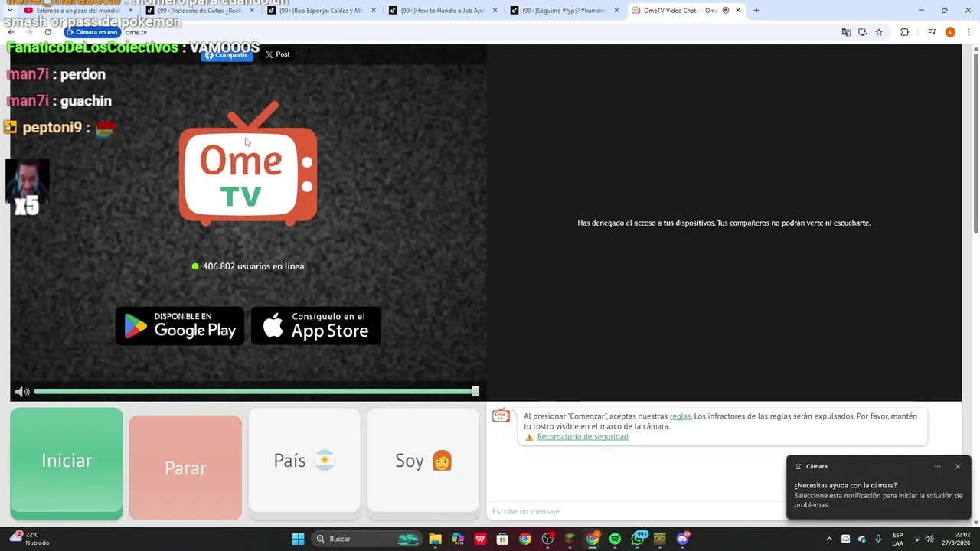Switch to the Incidente de Cufas tab
Image resolution: width=980 pixels, height=551 pixels.
pos(201,11)
